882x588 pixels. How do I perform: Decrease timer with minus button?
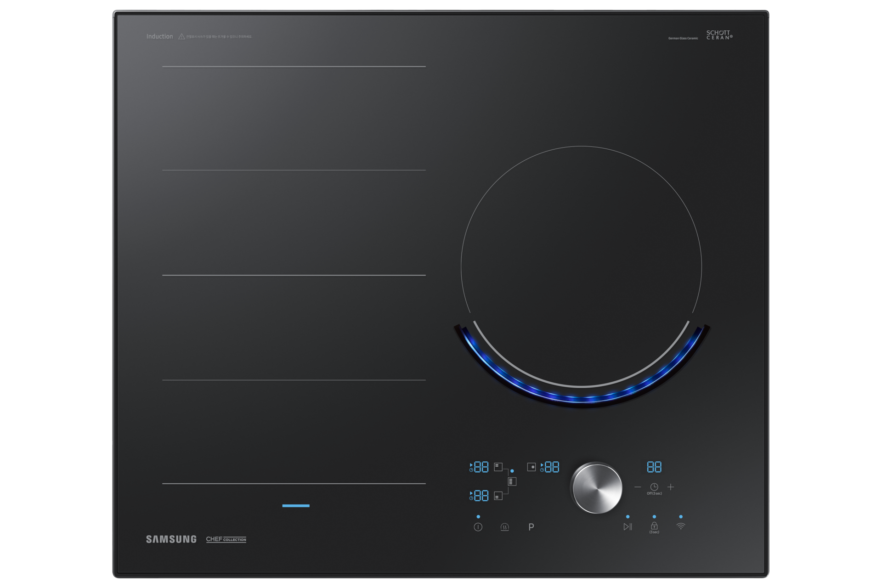click(x=638, y=487)
